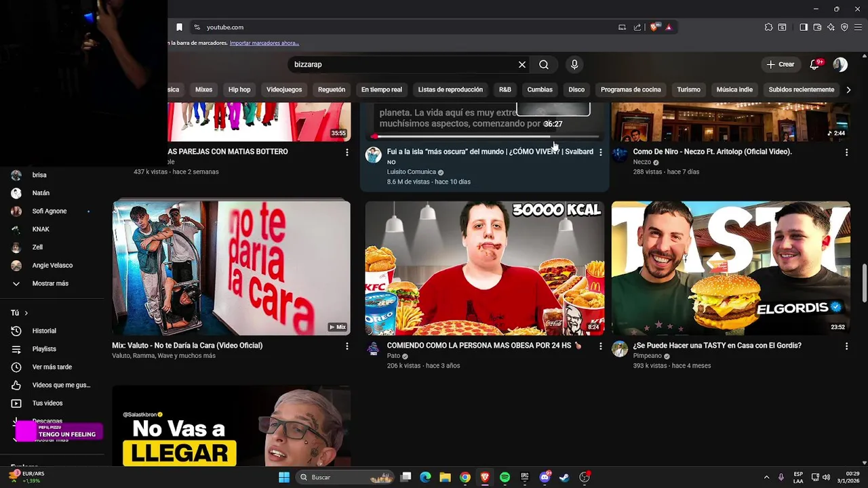Open Discord from the taskbar
Image resolution: width=868 pixels, height=488 pixels.
[545, 477]
